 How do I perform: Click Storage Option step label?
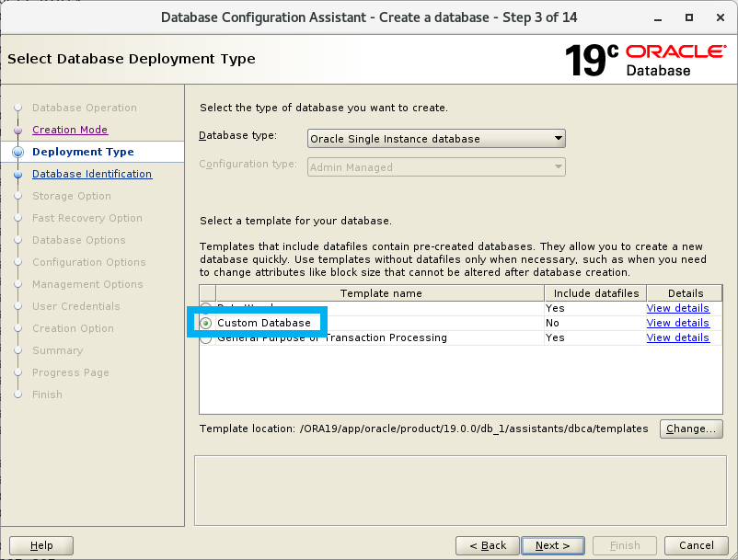tap(72, 196)
